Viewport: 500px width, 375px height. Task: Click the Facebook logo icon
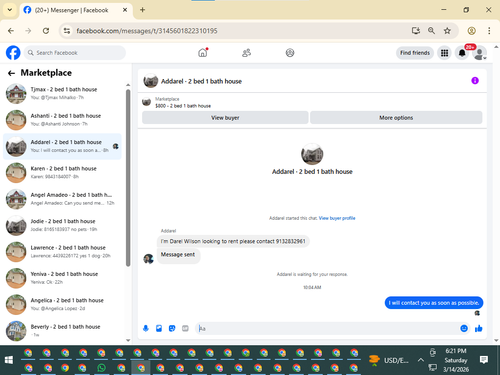click(13, 53)
